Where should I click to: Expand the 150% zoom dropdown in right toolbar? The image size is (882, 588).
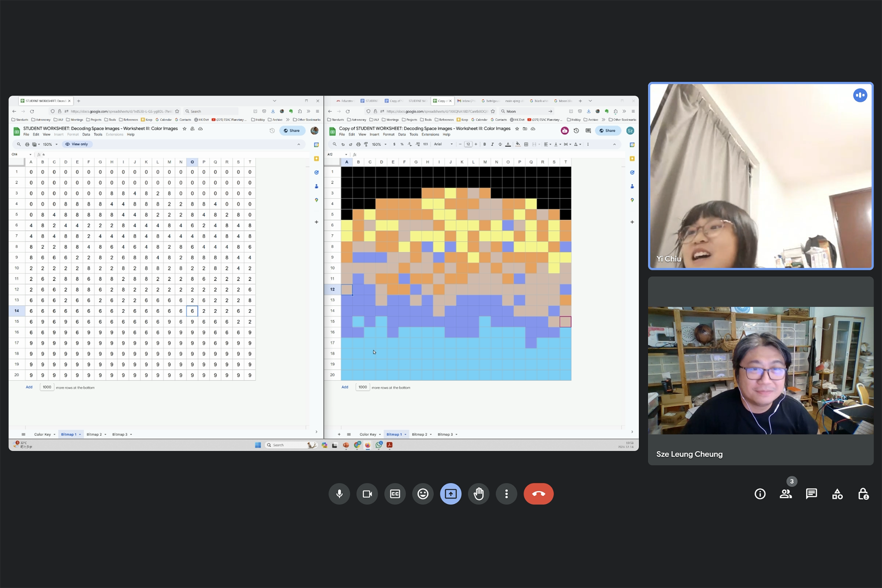(x=379, y=144)
